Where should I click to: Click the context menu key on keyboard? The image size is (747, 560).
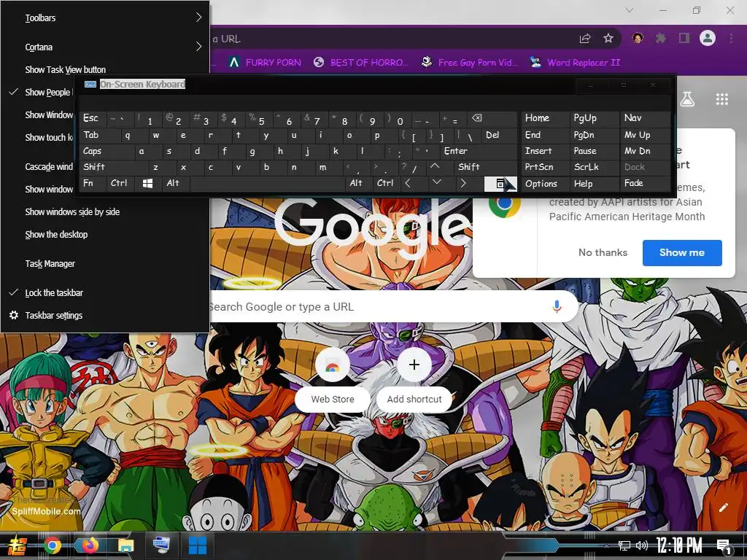pos(500,184)
